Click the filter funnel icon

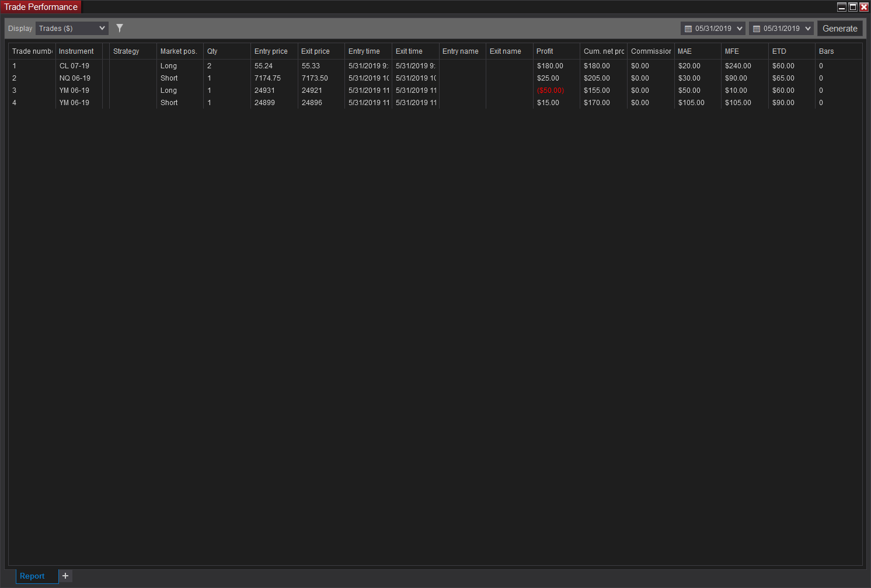pyautogui.click(x=120, y=28)
